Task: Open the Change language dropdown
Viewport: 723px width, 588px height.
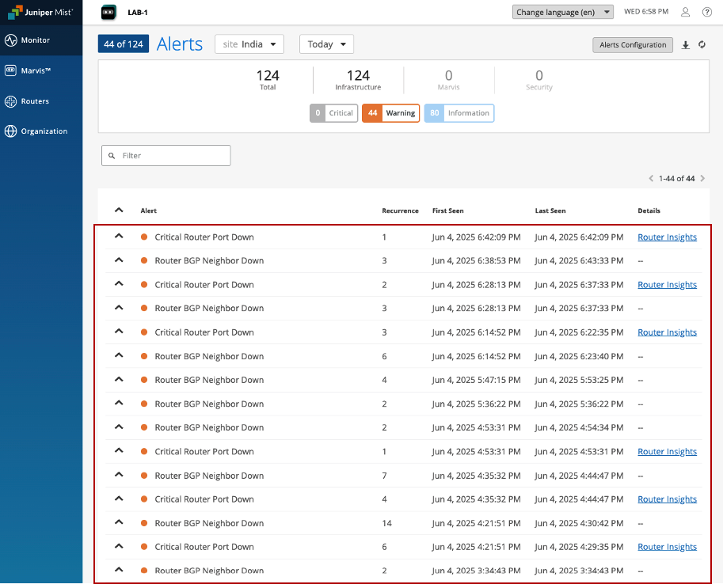Action: click(563, 13)
